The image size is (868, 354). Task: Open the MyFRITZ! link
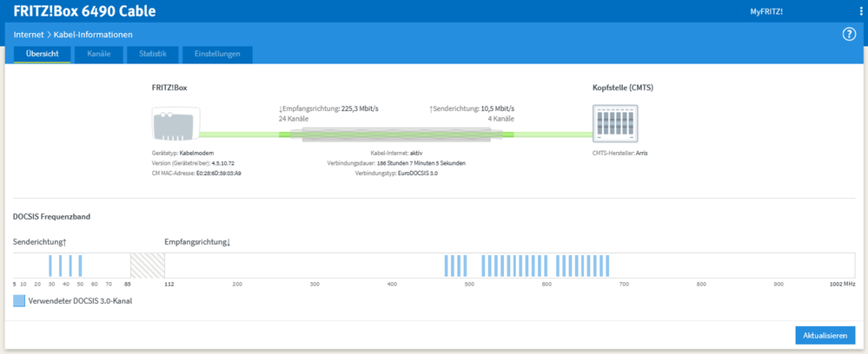766,11
